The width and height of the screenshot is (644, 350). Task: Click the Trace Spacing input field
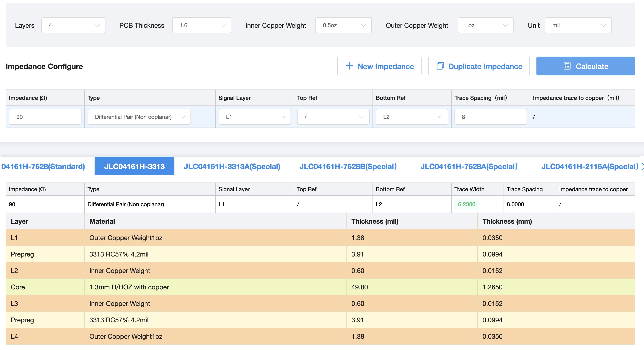point(490,117)
